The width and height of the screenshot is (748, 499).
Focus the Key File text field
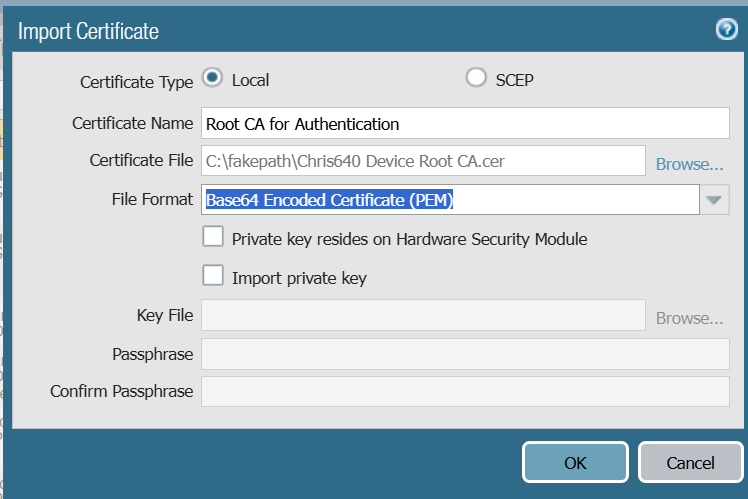tap(423, 316)
